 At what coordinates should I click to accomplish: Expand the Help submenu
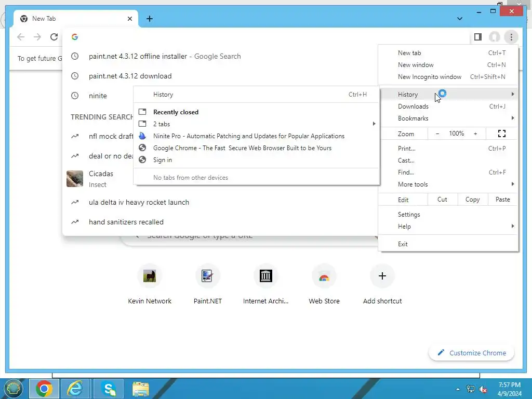click(x=448, y=227)
